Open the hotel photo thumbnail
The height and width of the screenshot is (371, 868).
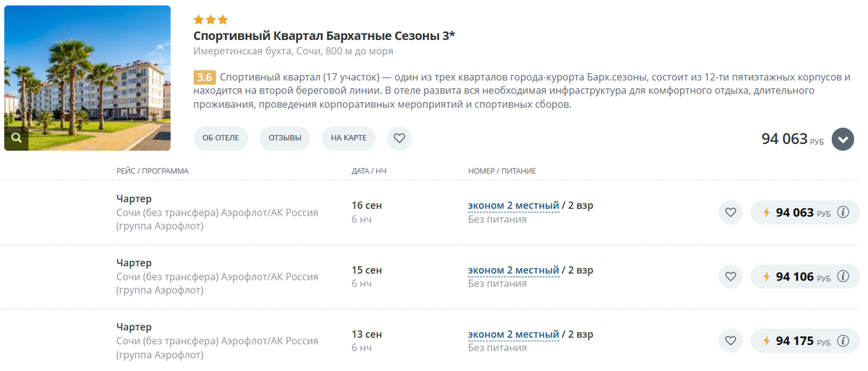click(x=88, y=78)
